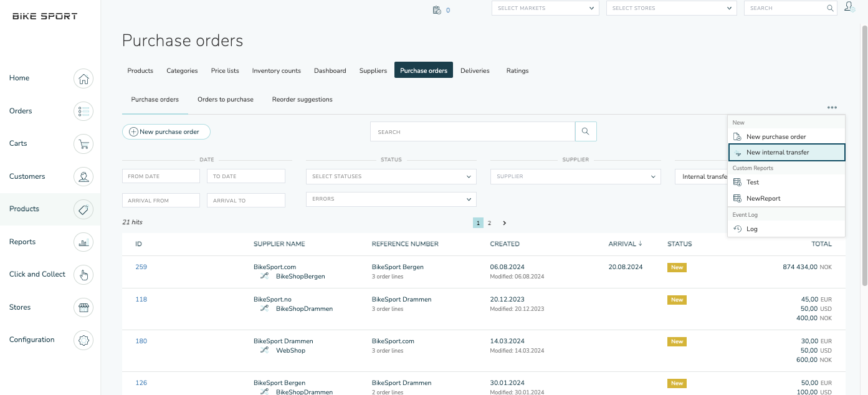The width and height of the screenshot is (868, 395).
Task: Click the Click and Collect hand icon
Action: click(x=83, y=275)
